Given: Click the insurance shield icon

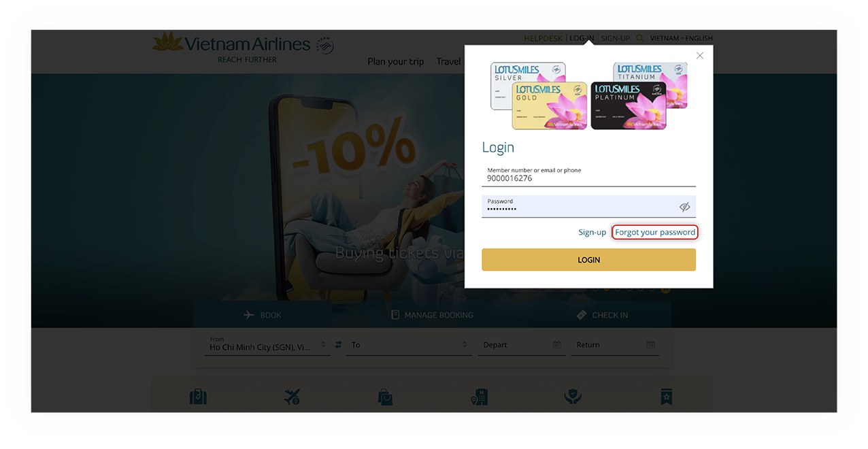Looking at the screenshot, I should [x=572, y=397].
